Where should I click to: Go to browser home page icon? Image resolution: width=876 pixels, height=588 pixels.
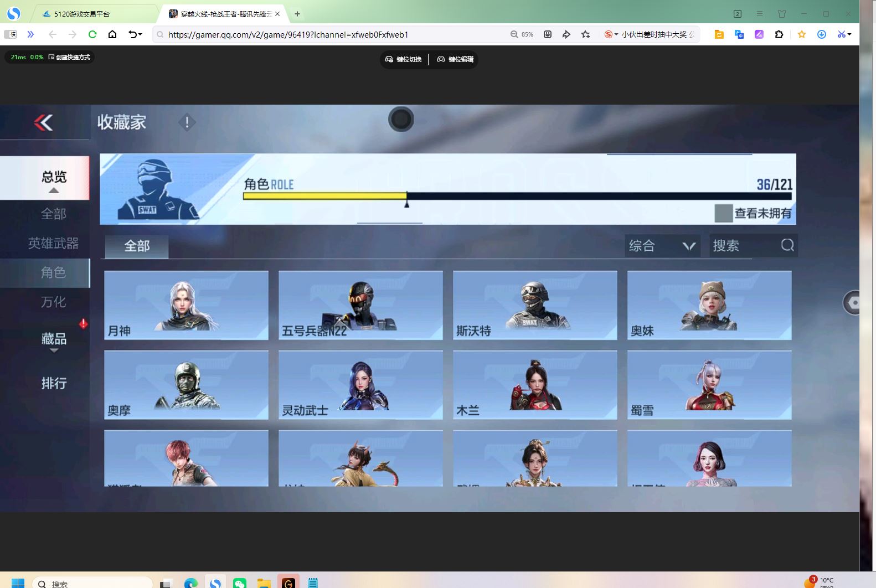click(112, 34)
